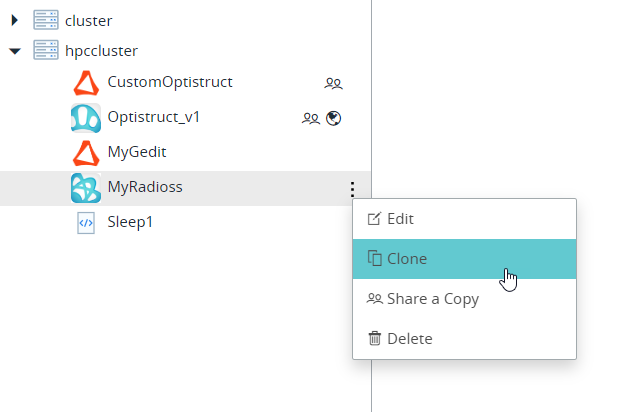Screen dimensions: 618x412
Task: Click the MyRadioss application icon
Action: pos(87,188)
